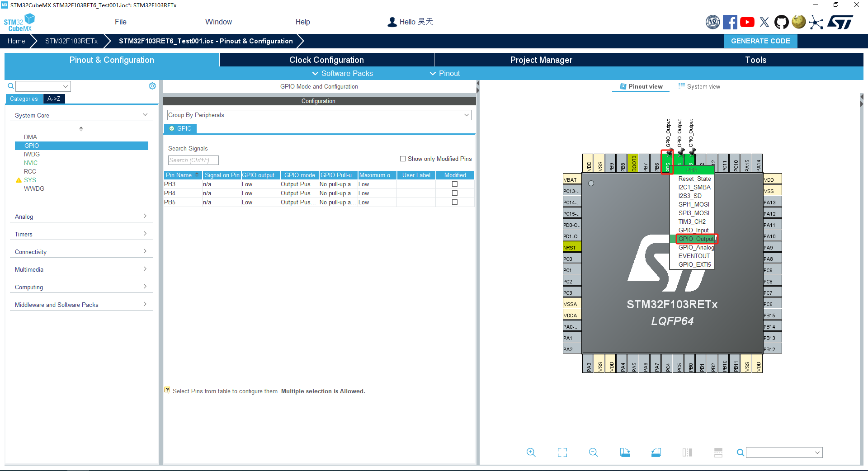Toggle vertical split layout icon
Viewport: 868px width, 471px height.
click(x=687, y=452)
